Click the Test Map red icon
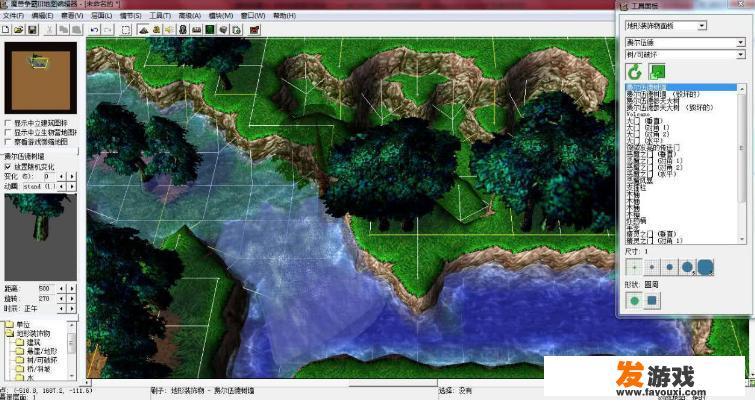This screenshot has height=406, width=755. (x=255, y=30)
